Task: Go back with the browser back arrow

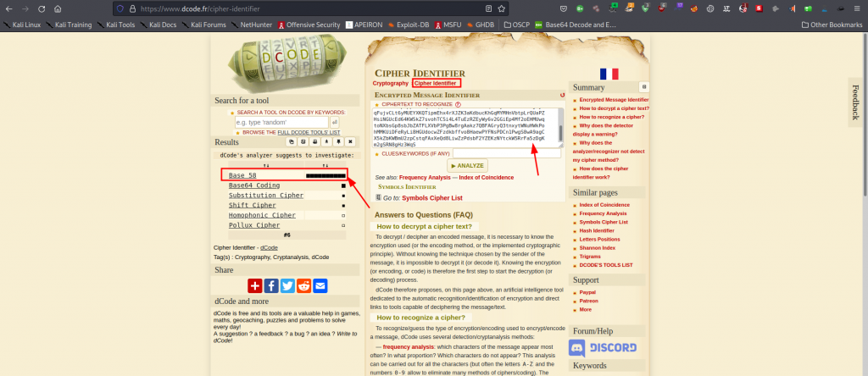Action: coord(8,8)
